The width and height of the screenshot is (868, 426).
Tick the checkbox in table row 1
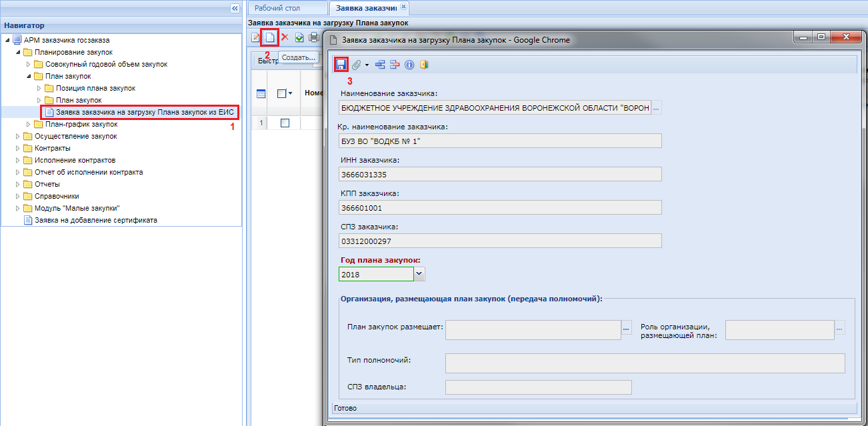pos(285,123)
